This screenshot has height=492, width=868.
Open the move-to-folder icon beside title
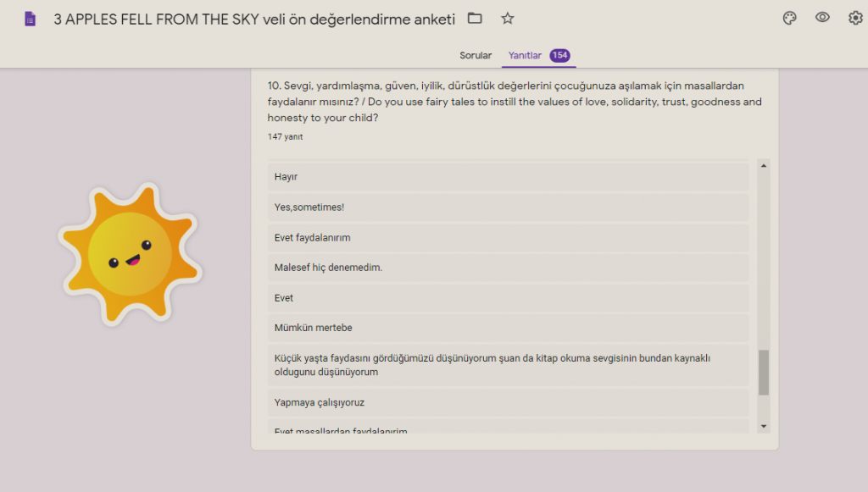point(475,19)
